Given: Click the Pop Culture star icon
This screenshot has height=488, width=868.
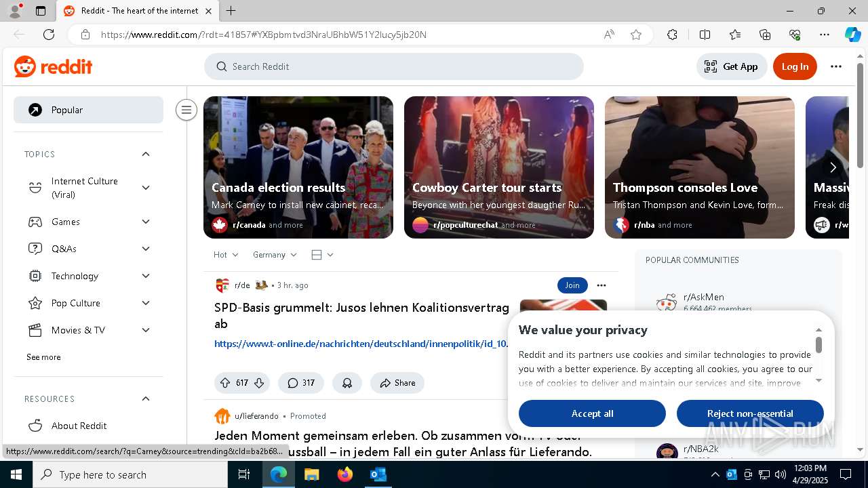Looking at the screenshot, I should pyautogui.click(x=35, y=303).
